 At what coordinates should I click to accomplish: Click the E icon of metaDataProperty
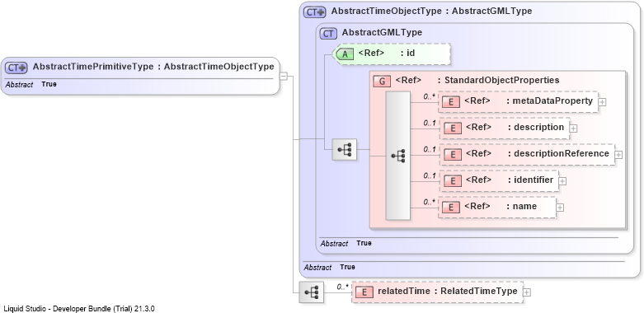450,102
